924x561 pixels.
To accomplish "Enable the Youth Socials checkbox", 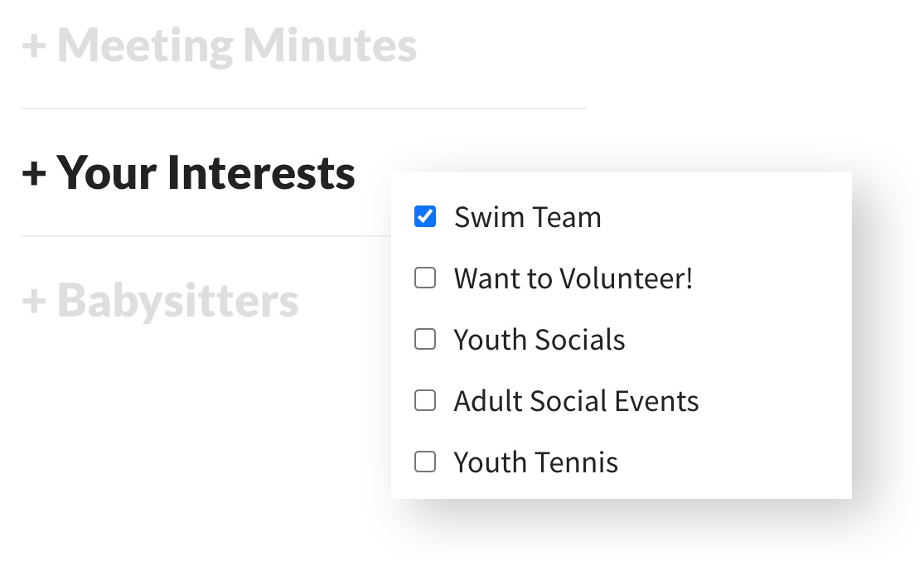I will (x=425, y=340).
